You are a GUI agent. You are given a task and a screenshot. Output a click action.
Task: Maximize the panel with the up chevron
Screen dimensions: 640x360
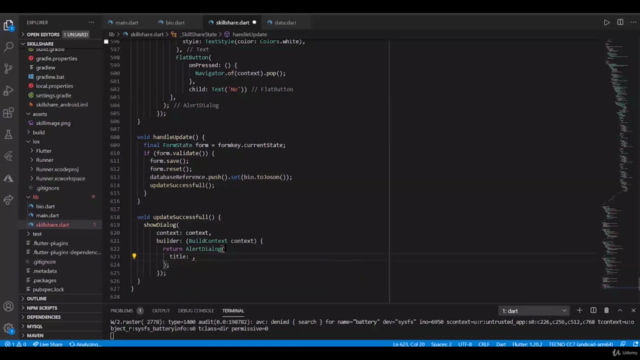(x=620, y=311)
